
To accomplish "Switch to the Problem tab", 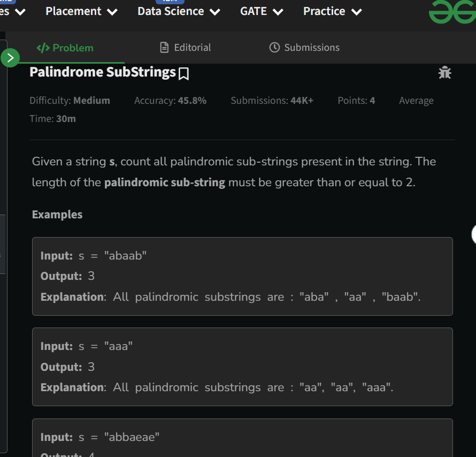I will pyautogui.click(x=65, y=48).
